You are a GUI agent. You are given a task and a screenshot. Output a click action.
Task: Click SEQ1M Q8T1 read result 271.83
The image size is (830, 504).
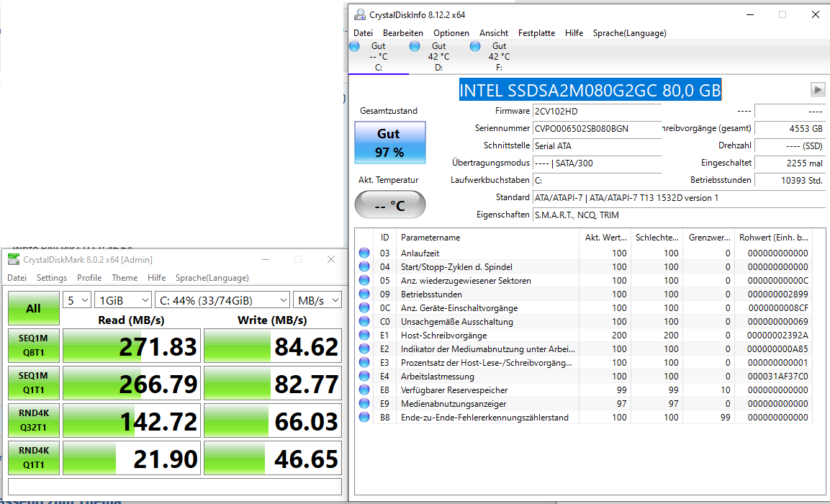pyautogui.click(x=132, y=346)
